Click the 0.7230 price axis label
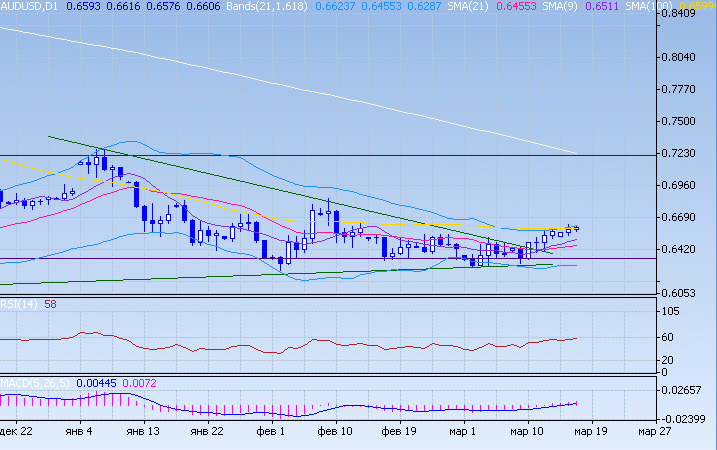The image size is (717, 450). tap(684, 153)
